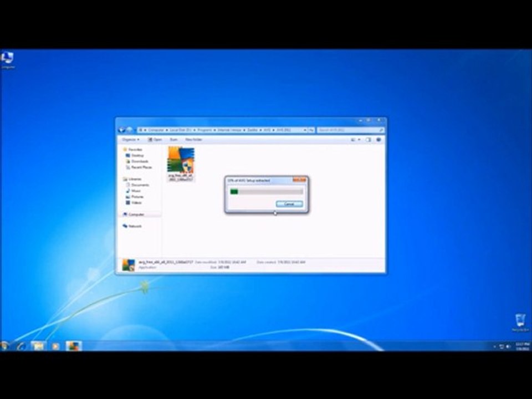The width and height of the screenshot is (532, 399).
Task: Minimize the Explorer window
Action: point(360,120)
